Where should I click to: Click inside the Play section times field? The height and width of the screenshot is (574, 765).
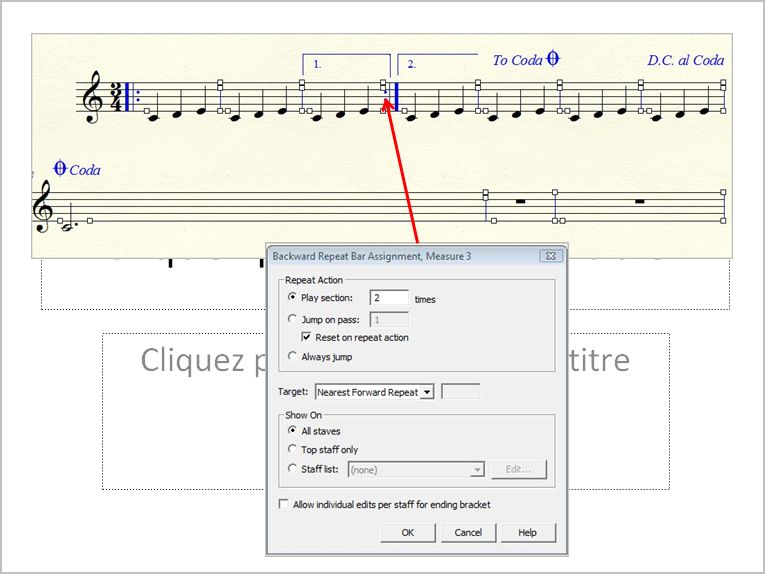pyautogui.click(x=389, y=298)
